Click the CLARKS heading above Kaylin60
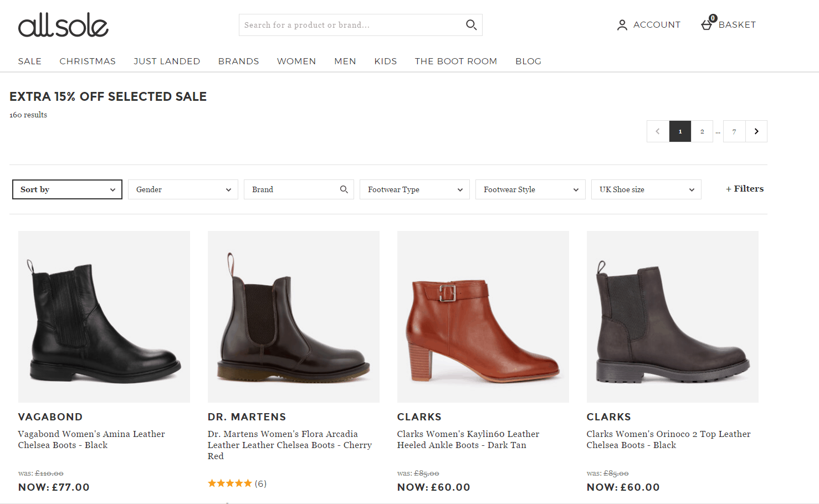The width and height of the screenshot is (819, 504). tap(419, 417)
